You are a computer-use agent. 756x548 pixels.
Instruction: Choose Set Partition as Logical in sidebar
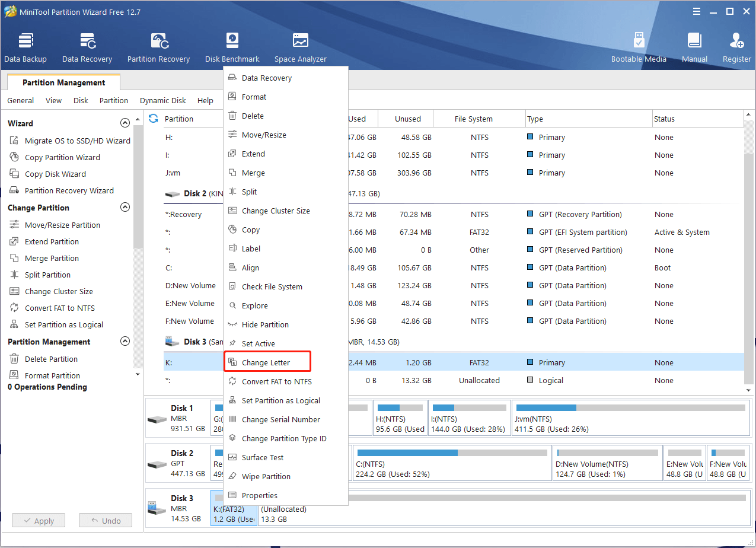point(56,325)
